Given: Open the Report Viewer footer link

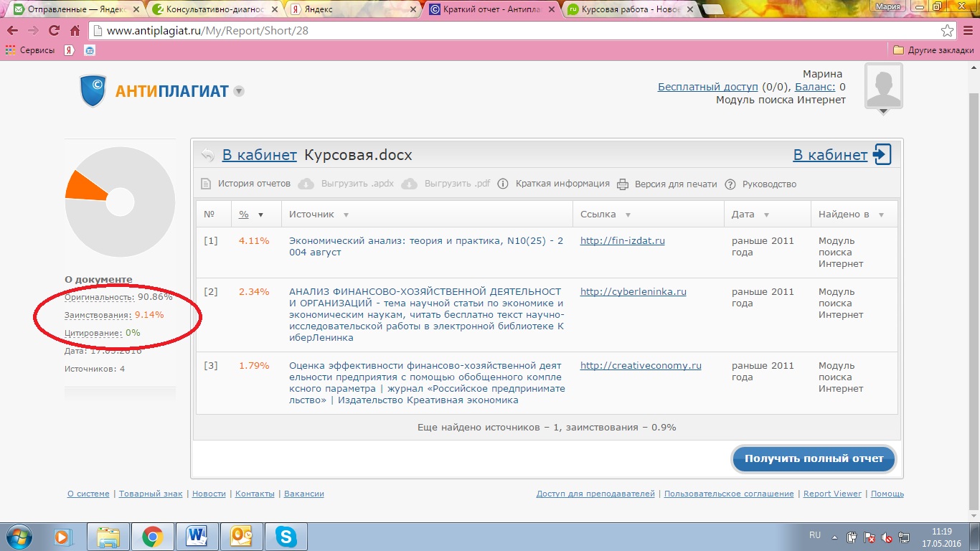Looking at the screenshot, I should tap(832, 494).
